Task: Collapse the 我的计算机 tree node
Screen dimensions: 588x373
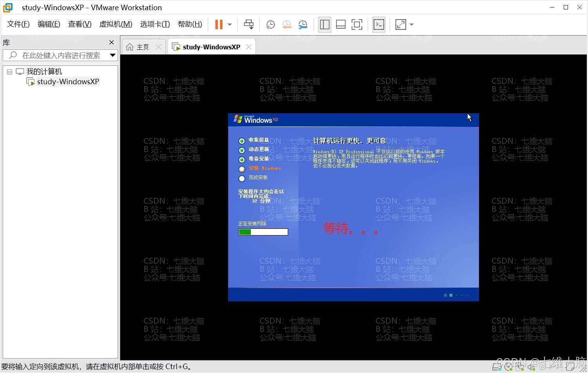Action: [10, 72]
